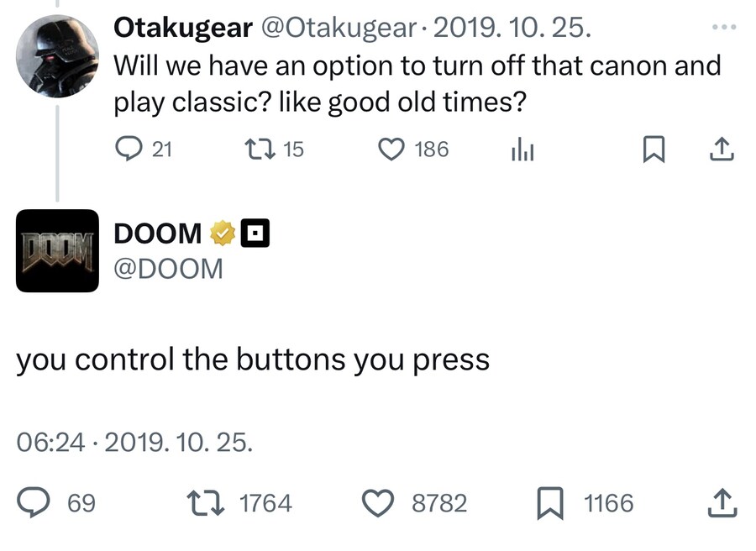
Task: Bookmark Otakugear's tweet
Action: pyautogui.click(x=654, y=149)
